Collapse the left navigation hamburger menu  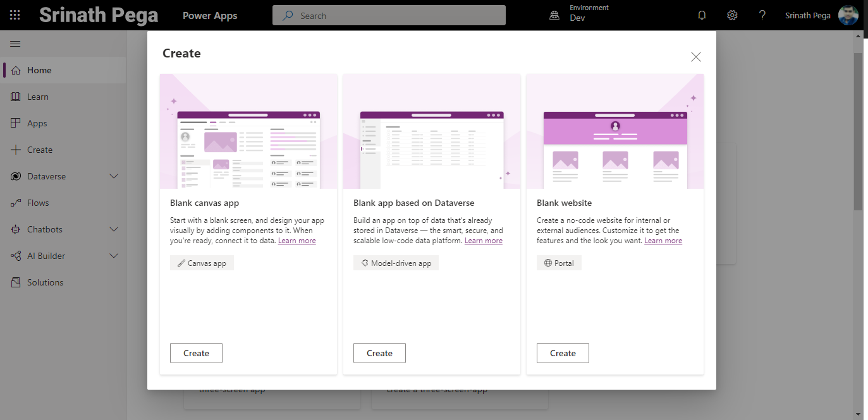15,44
